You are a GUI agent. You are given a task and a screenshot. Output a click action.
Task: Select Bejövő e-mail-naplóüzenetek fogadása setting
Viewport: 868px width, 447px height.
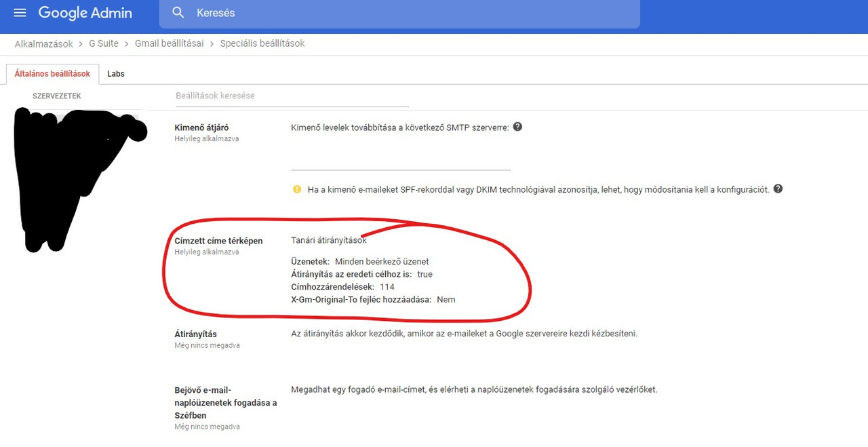pyautogui.click(x=226, y=402)
